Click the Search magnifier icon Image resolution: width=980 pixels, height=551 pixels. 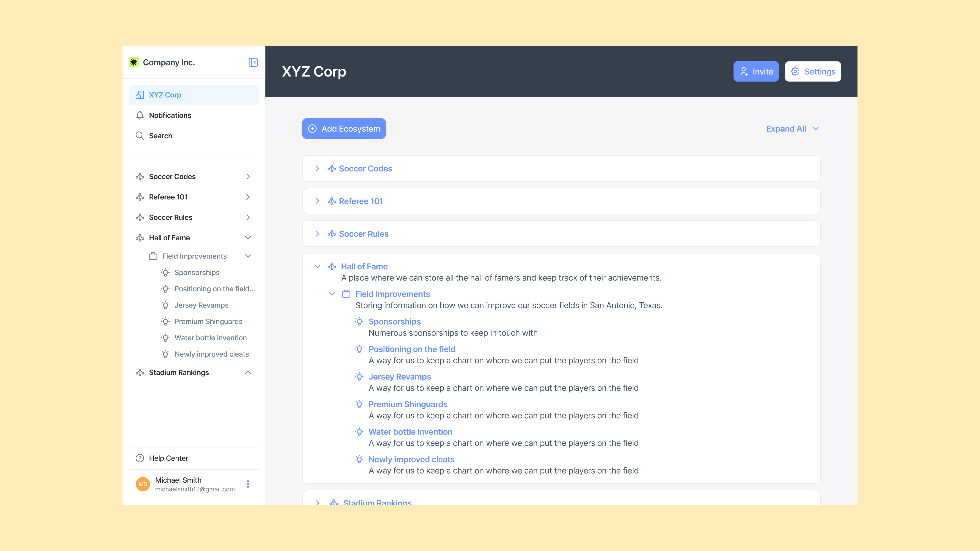(x=140, y=136)
